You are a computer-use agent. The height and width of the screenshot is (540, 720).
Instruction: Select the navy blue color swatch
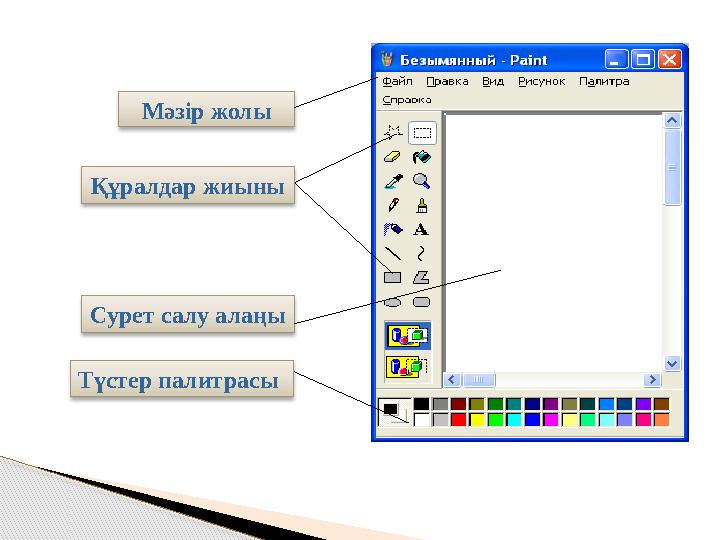tap(532, 404)
